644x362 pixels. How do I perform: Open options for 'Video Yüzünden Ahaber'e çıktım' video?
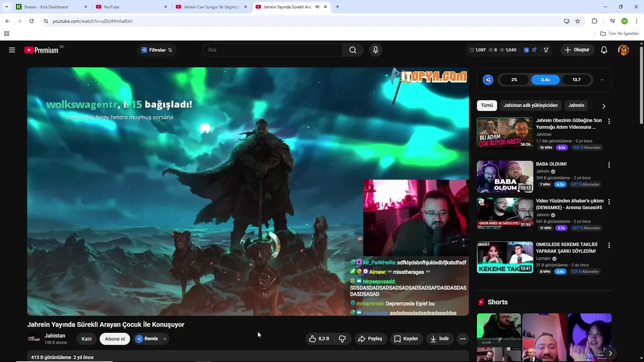[x=609, y=202]
